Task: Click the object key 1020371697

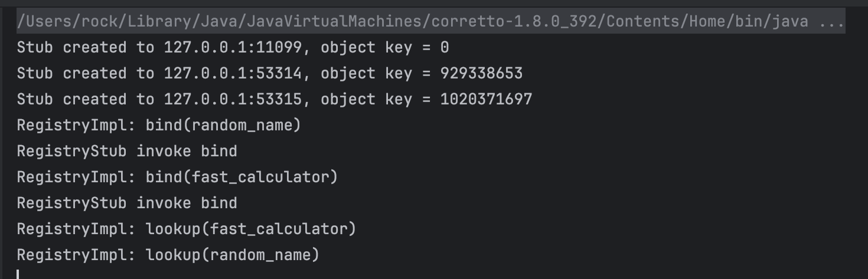Action: click(x=486, y=100)
